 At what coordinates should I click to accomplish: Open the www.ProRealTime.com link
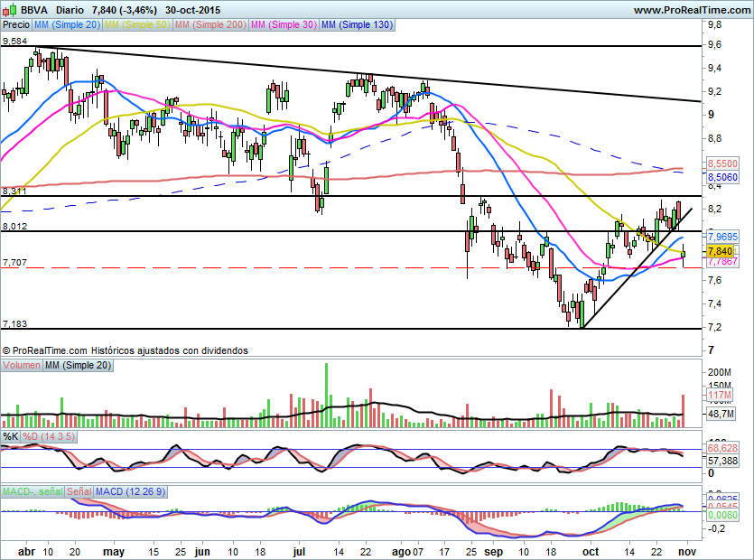point(693,8)
